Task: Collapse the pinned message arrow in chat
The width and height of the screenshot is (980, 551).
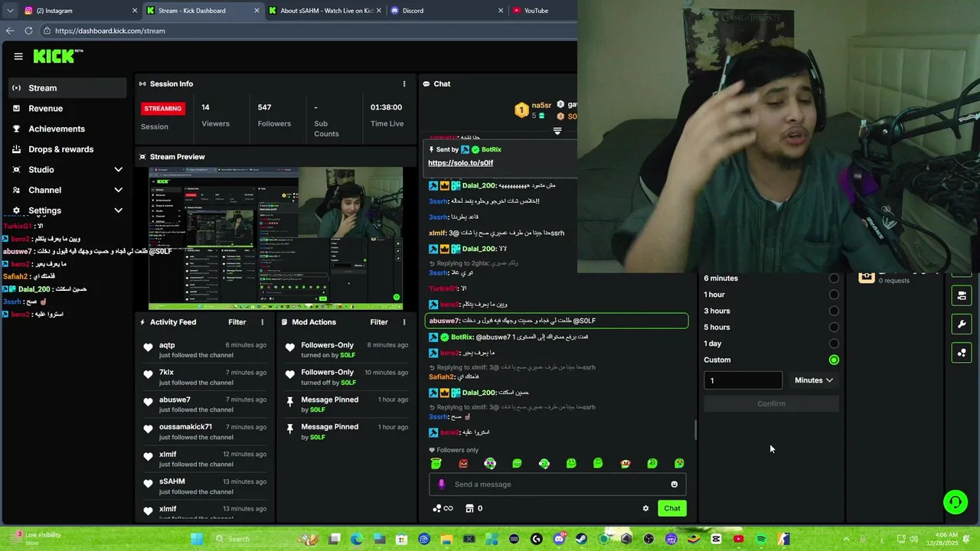Action: point(557,131)
